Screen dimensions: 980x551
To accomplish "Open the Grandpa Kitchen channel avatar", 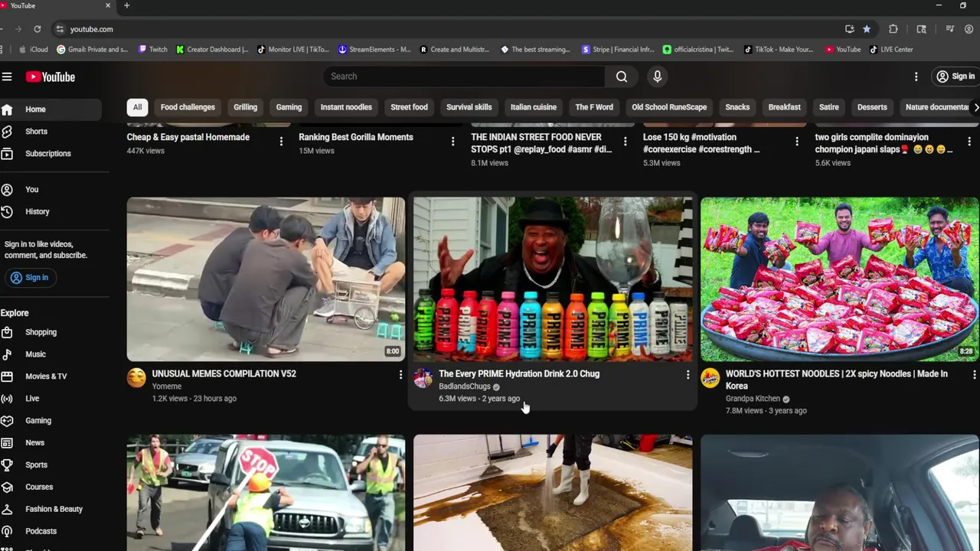I will [x=710, y=377].
